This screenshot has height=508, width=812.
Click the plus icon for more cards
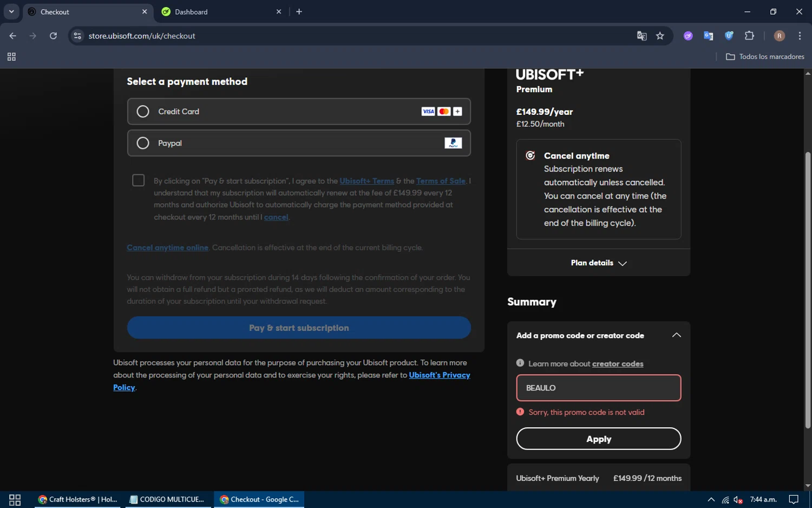(x=457, y=112)
